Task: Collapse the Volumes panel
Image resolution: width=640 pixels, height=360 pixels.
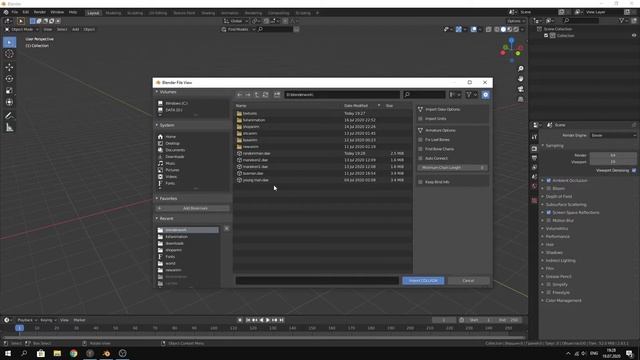Action: (x=157, y=92)
